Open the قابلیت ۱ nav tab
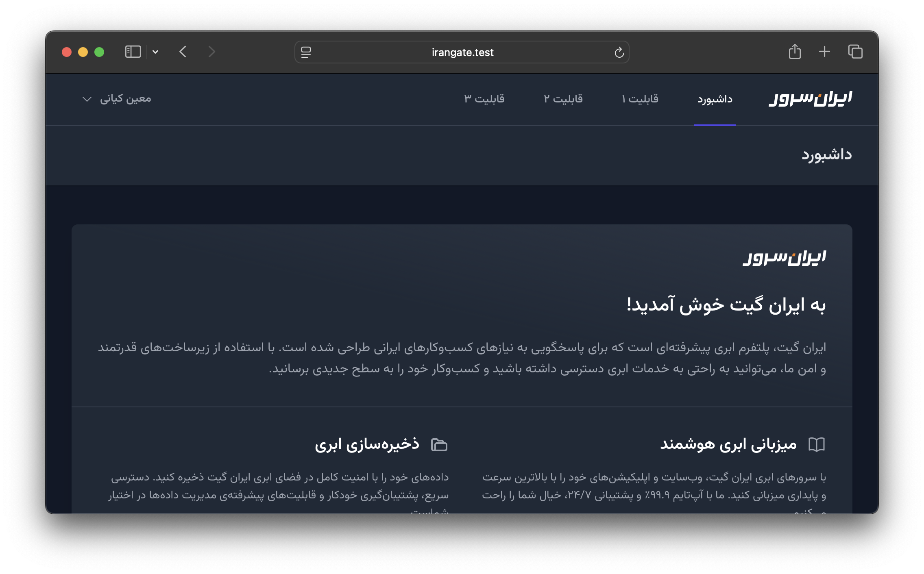Image resolution: width=924 pixels, height=574 pixels. (x=640, y=99)
